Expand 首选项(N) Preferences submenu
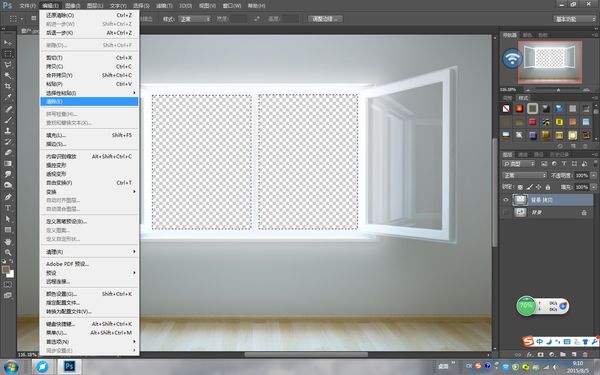The width and height of the screenshot is (600, 375). pyautogui.click(x=89, y=342)
